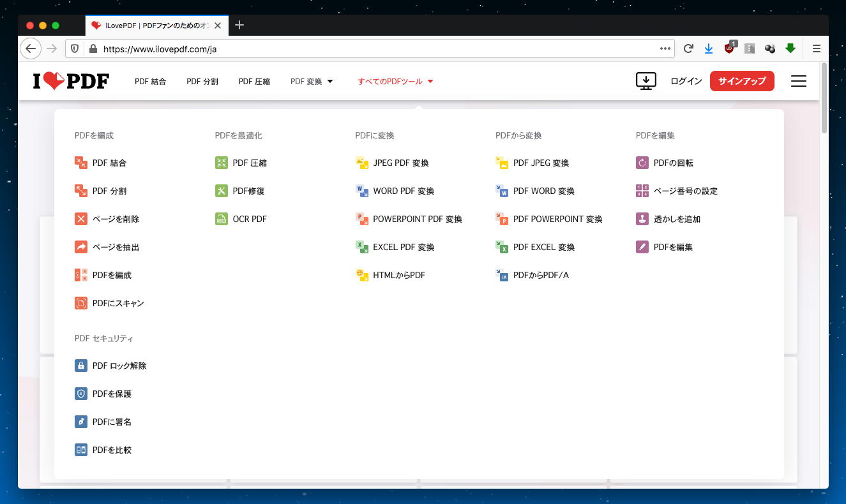Click the PDFを編集 pencil icon
This screenshot has height=504, width=846.
tap(642, 247)
